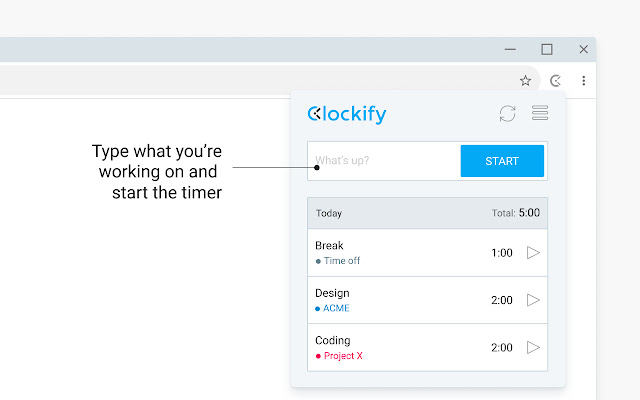Open the browser three-dot menu

pos(583,81)
